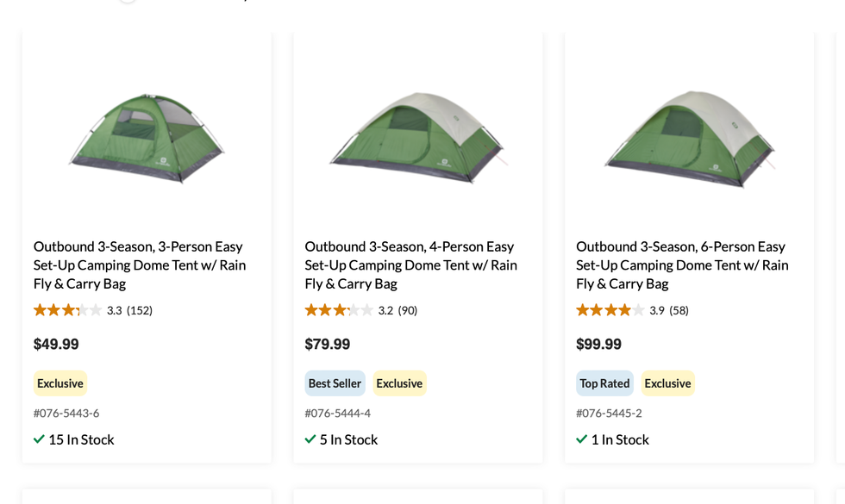Image resolution: width=845 pixels, height=504 pixels.
Task: Toggle the Best Seller badge on the 4-Person tent
Action: coord(335,383)
